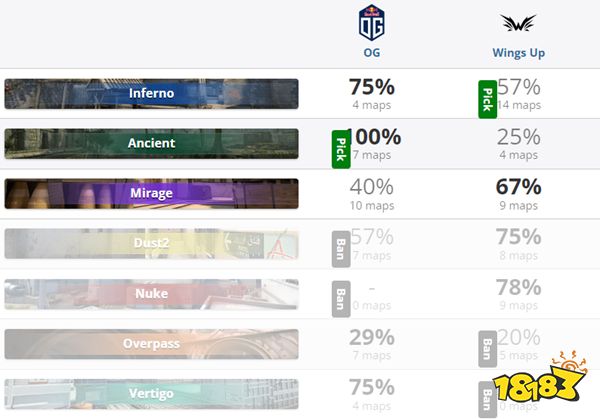Click the grey Ban badge on Overpass row

pos(488,349)
